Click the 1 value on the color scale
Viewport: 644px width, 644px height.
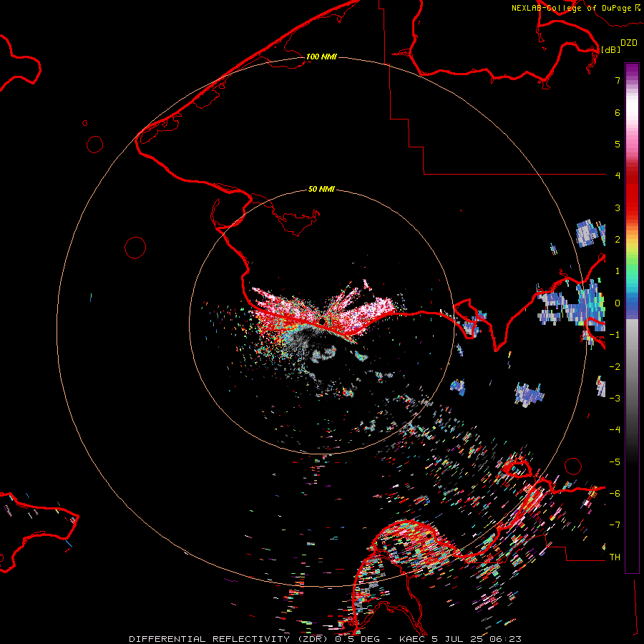pos(618,271)
